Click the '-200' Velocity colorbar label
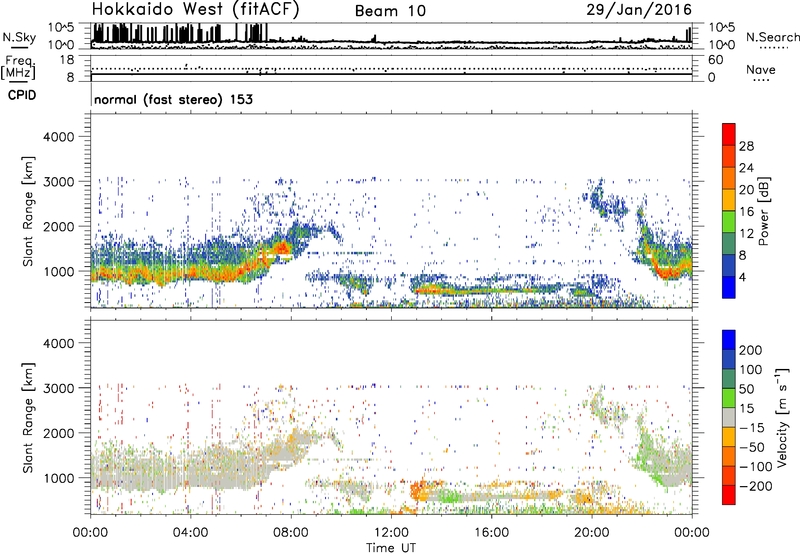Image resolution: width=800 pixels, height=554 pixels. click(x=755, y=486)
